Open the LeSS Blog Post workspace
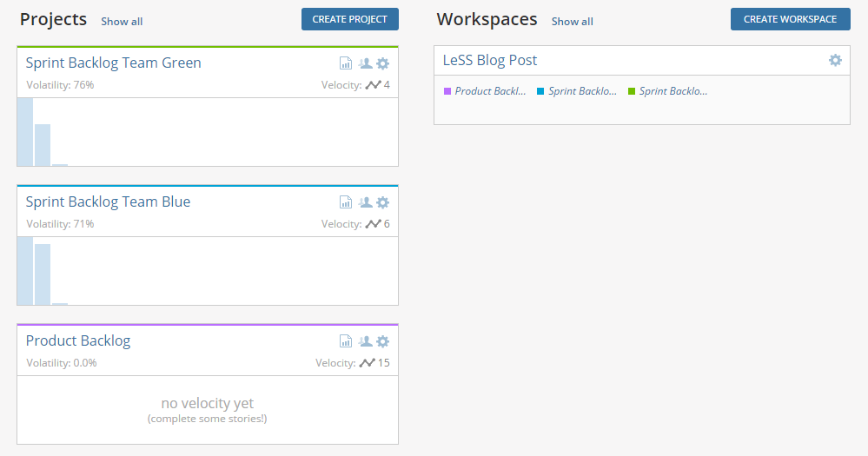This screenshot has height=456, width=868. [x=490, y=60]
